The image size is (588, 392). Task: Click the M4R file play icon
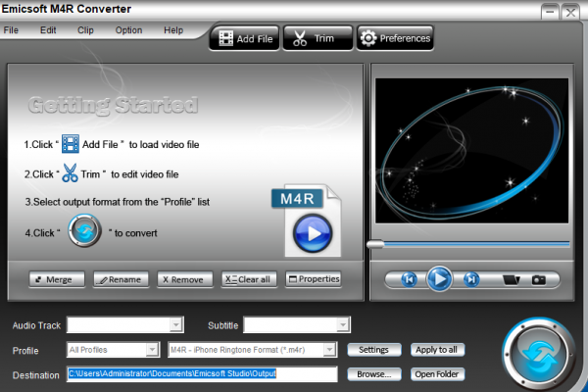[313, 233]
